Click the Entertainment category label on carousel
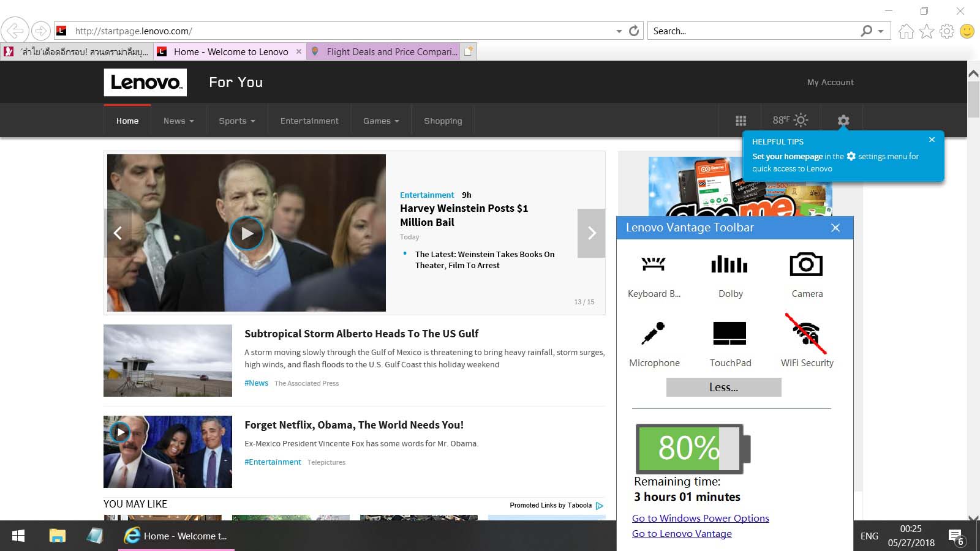 (x=427, y=195)
